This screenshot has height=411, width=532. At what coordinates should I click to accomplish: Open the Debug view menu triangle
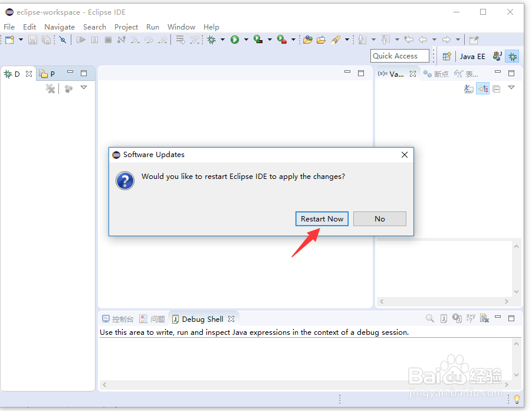(x=84, y=87)
